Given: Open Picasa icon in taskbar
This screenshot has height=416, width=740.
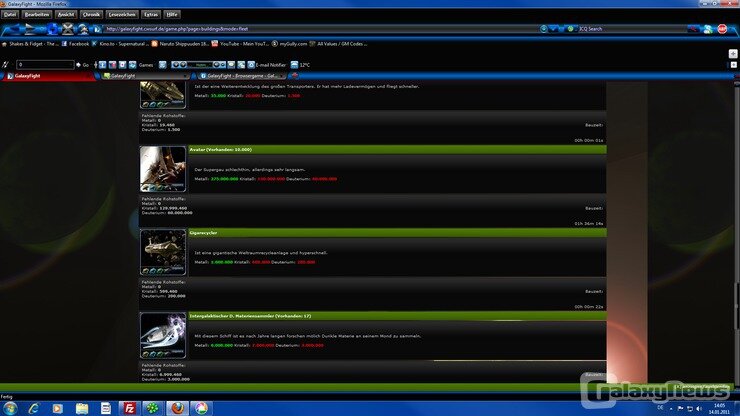Looking at the screenshot, I should [x=201, y=408].
